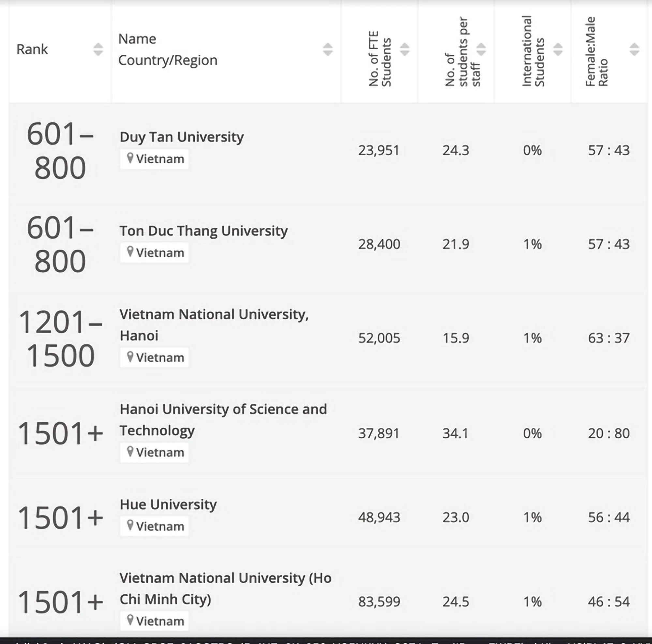Click Duy Tan rank 601–800 cell
Viewport: 652px width, 644px height.
point(60,151)
